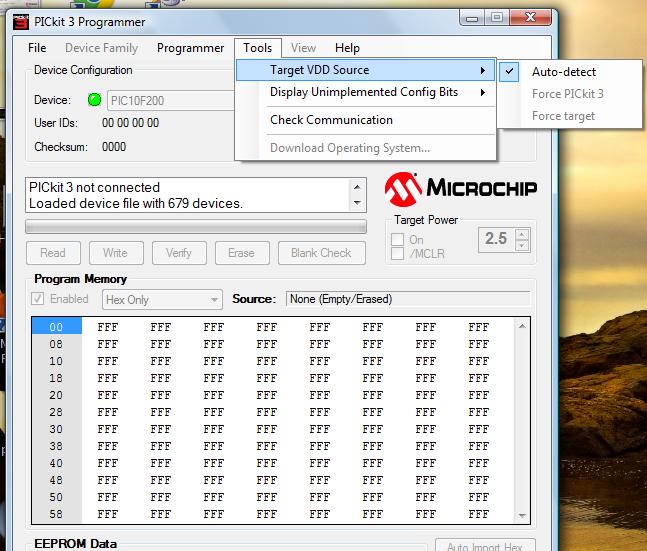
Task: Select the address 40 row header
Action: pyautogui.click(x=57, y=463)
